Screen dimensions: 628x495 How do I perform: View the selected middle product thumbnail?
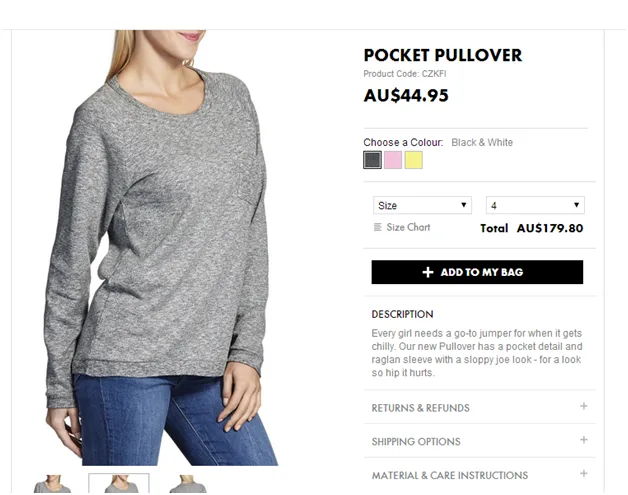coord(119,483)
